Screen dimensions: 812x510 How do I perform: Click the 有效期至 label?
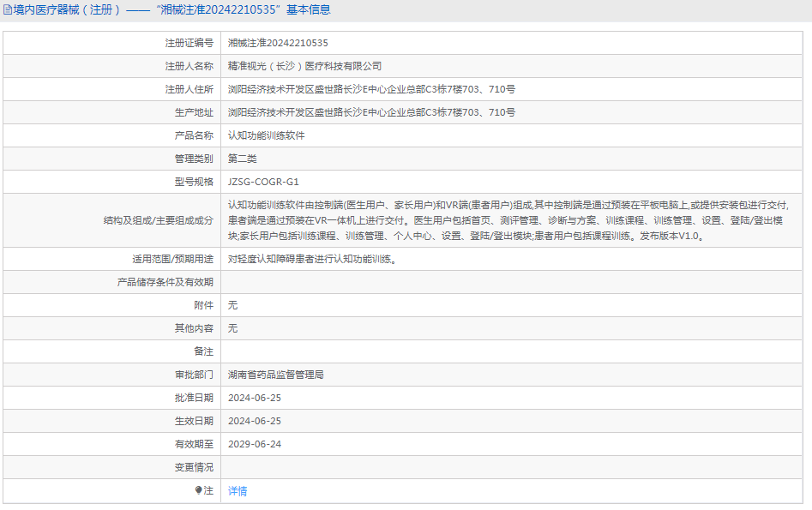click(194, 444)
